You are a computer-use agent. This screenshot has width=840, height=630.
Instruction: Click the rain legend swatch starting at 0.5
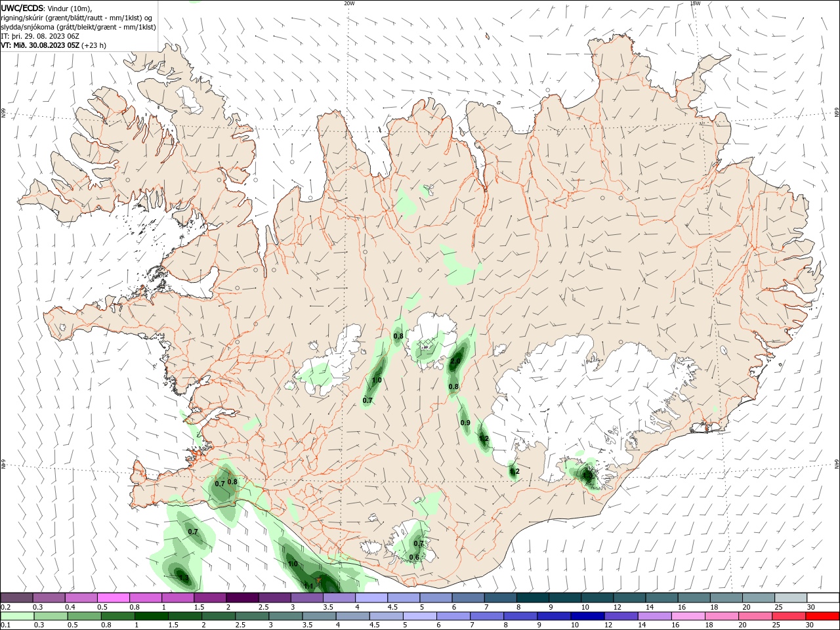[85, 616]
